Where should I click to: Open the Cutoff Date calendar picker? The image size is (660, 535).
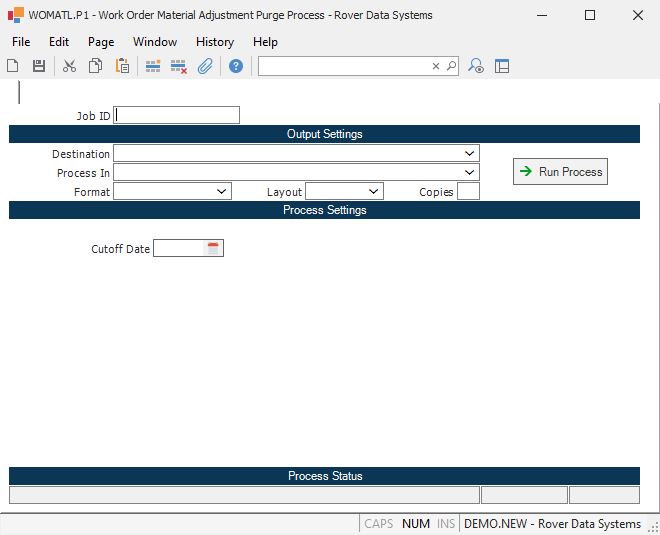(x=213, y=248)
